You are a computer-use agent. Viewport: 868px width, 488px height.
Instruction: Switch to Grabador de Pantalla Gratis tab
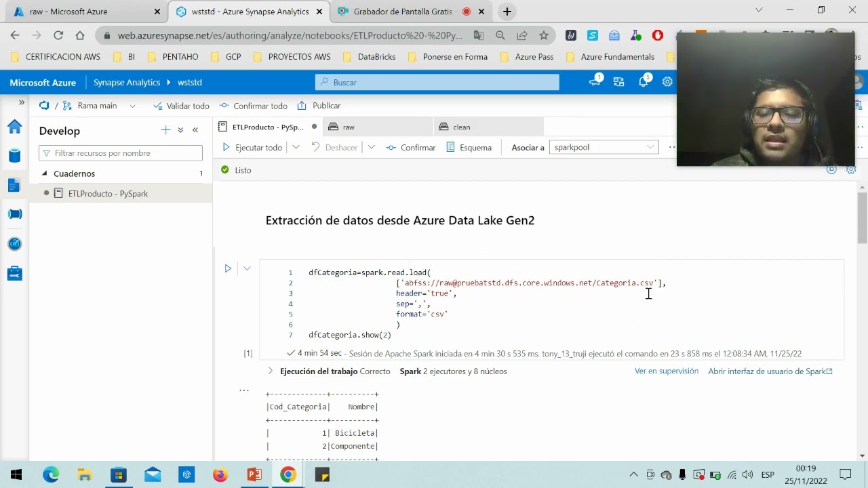click(x=412, y=12)
